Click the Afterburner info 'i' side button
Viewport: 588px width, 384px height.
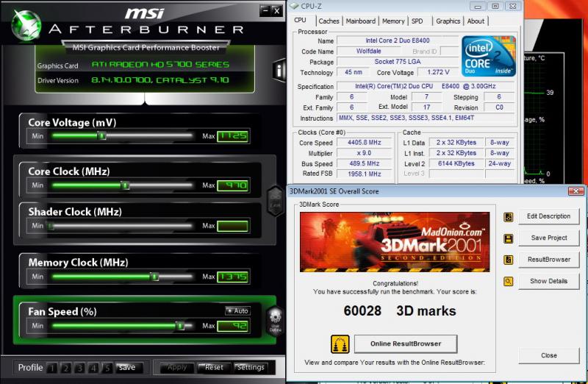click(x=279, y=71)
